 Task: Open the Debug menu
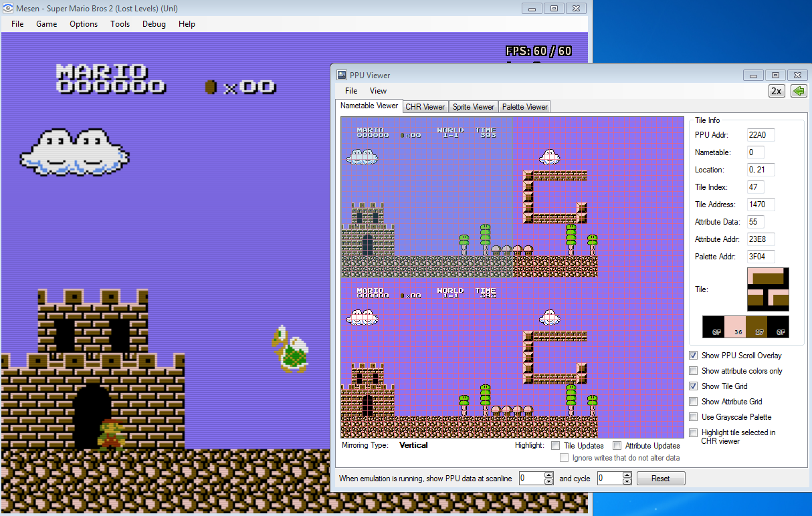(154, 24)
